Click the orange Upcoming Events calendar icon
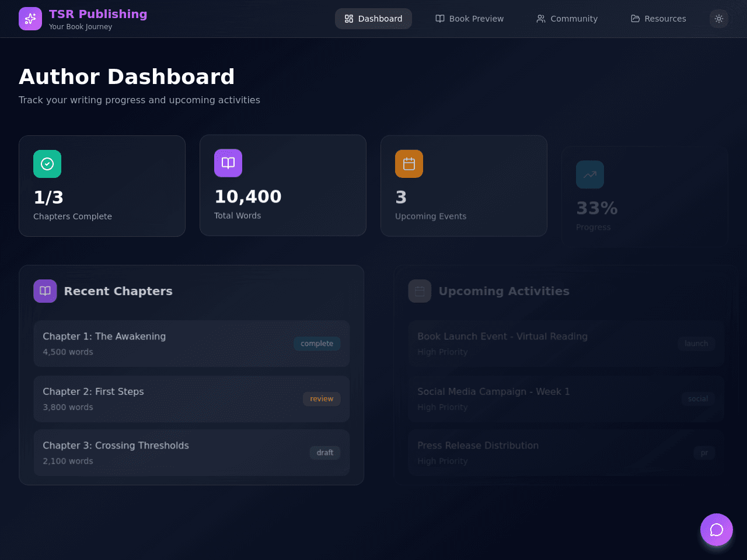Viewport: 747px width, 560px height. 409,164
